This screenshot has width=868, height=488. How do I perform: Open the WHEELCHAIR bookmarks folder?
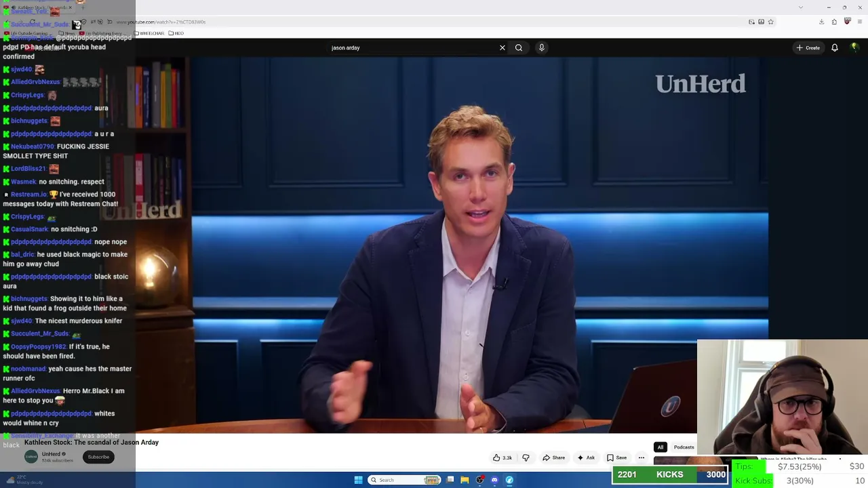[x=149, y=33]
